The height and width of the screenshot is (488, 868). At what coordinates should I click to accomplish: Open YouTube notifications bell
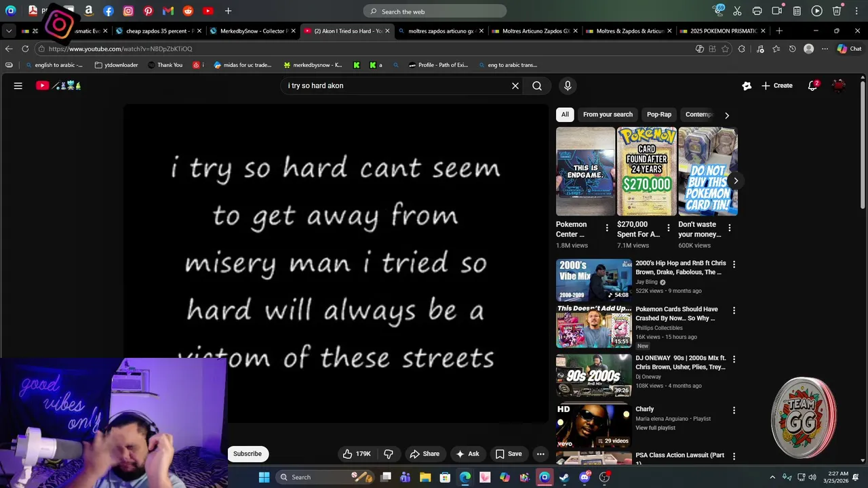[x=812, y=85]
